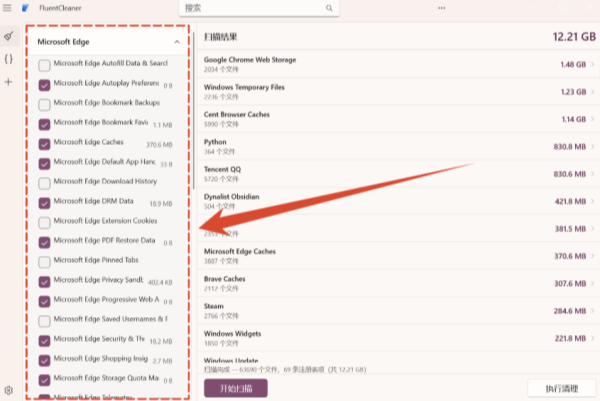Select the Tencent QQ result text

pyautogui.click(x=222, y=169)
